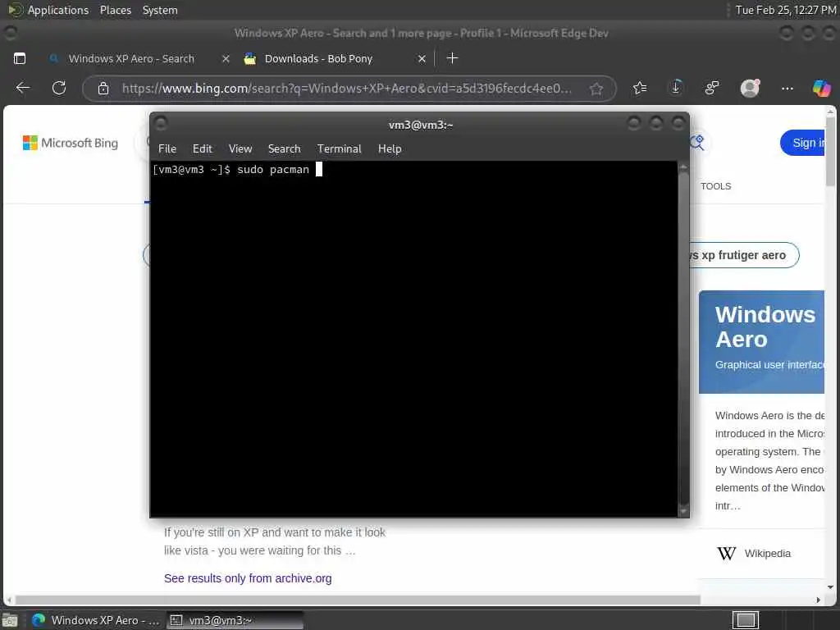Click the Bing page vertical scrollbar
This screenshot has height=630, width=840.
pyautogui.click(x=830, y=152)
